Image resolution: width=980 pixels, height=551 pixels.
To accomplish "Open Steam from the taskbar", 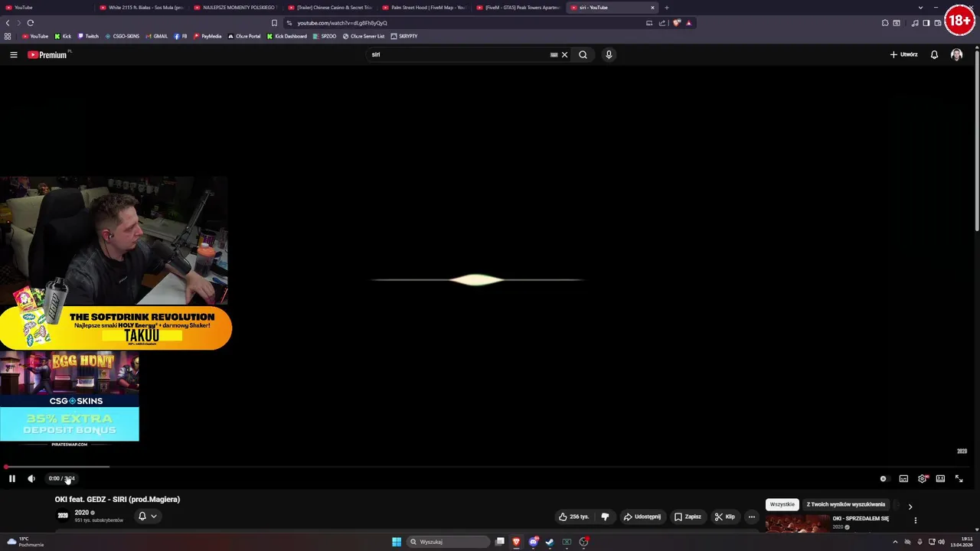I will coord(550,542).
